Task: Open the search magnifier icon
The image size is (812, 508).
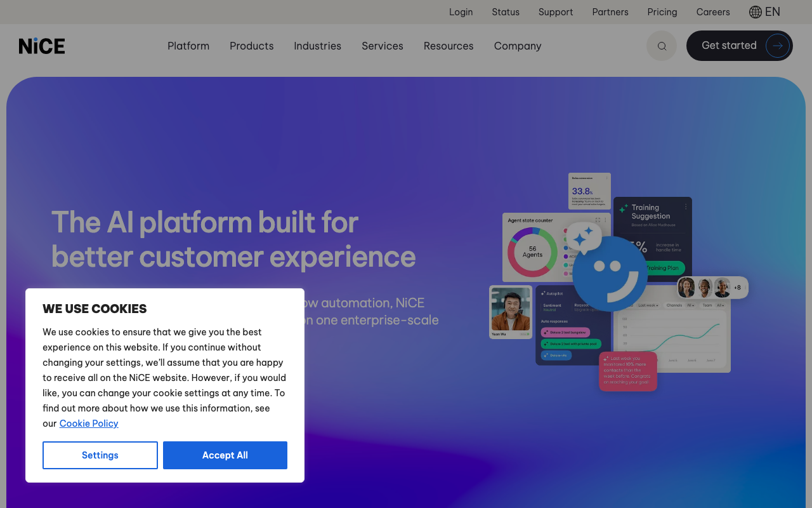Action: pos(662,46)
